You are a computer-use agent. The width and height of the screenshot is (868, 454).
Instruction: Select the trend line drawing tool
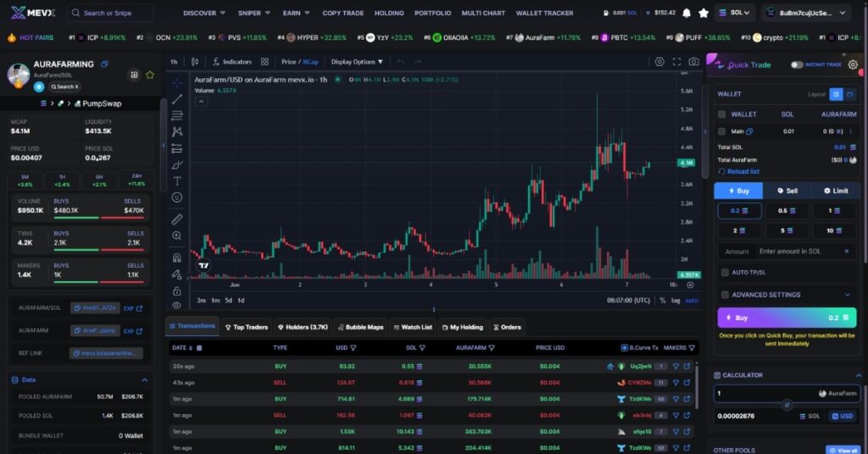tap(176, 99)
